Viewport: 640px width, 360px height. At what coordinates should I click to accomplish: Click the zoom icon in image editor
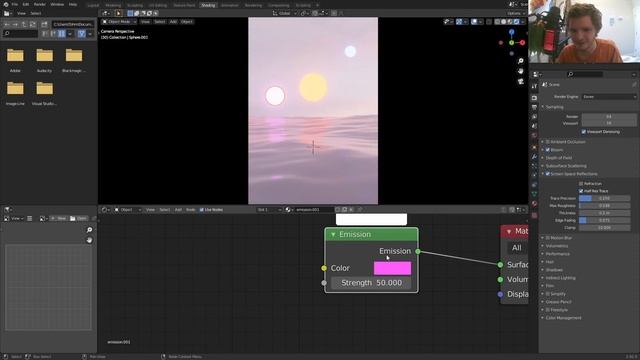tap(89, 230)
